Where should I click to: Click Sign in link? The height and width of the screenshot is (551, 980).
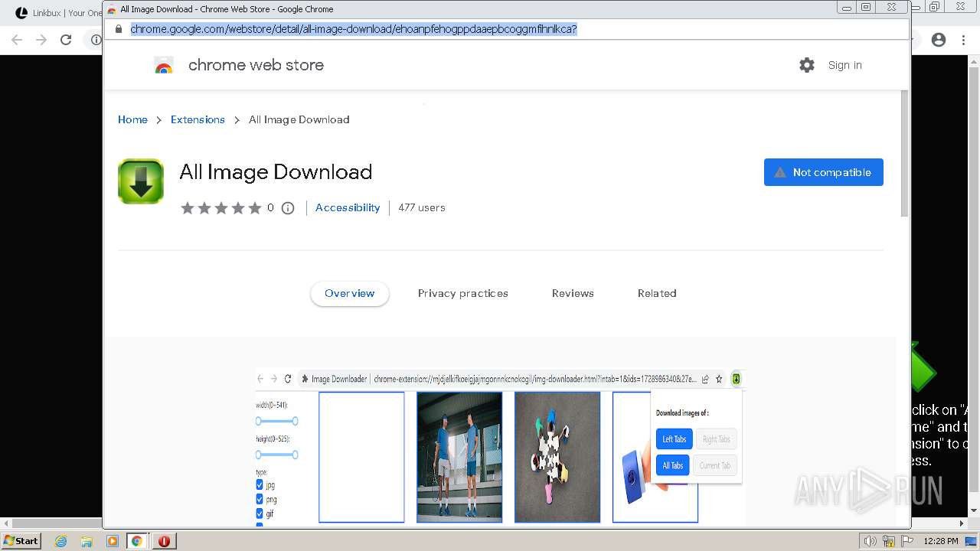tap(845, 65)
